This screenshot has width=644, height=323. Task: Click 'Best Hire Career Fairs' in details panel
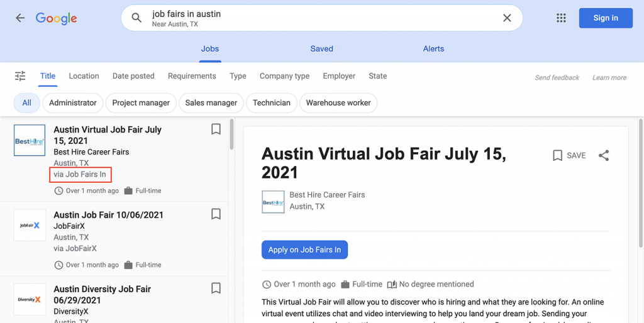click(x=327, y=195)
